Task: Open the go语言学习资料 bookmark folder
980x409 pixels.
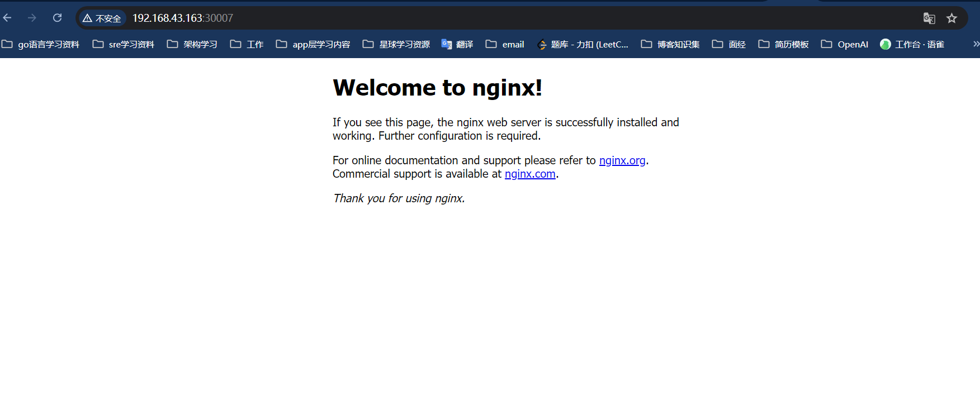Action: coord(41,44)
